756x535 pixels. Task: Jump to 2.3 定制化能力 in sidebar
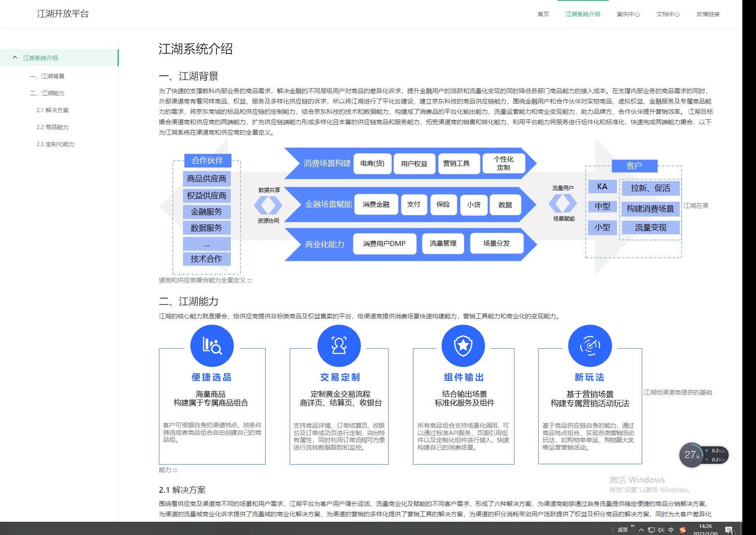[x=55, y=144]
